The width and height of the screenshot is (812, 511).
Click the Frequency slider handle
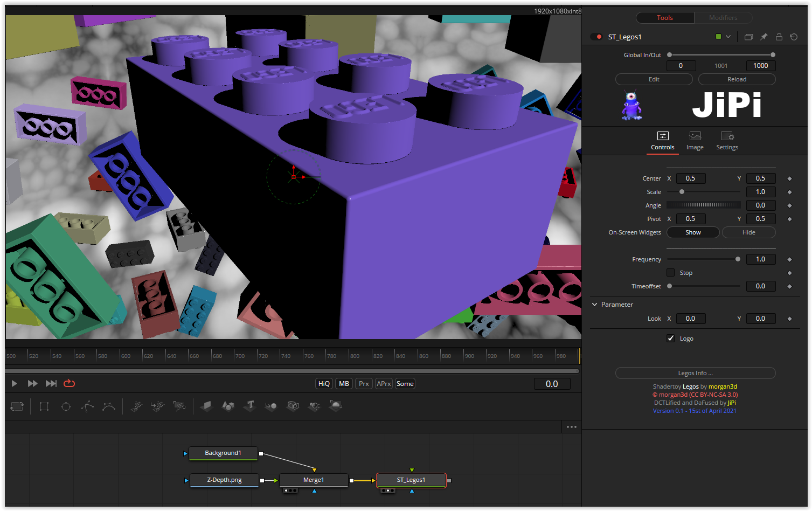coord(738,259)
